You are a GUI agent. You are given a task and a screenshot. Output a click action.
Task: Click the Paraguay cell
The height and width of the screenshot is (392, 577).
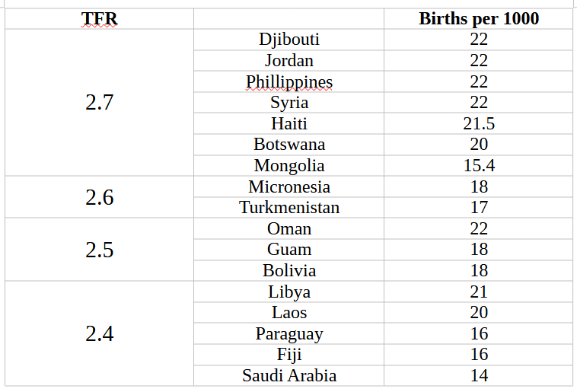pyautogui.click(x=288, y=333)
